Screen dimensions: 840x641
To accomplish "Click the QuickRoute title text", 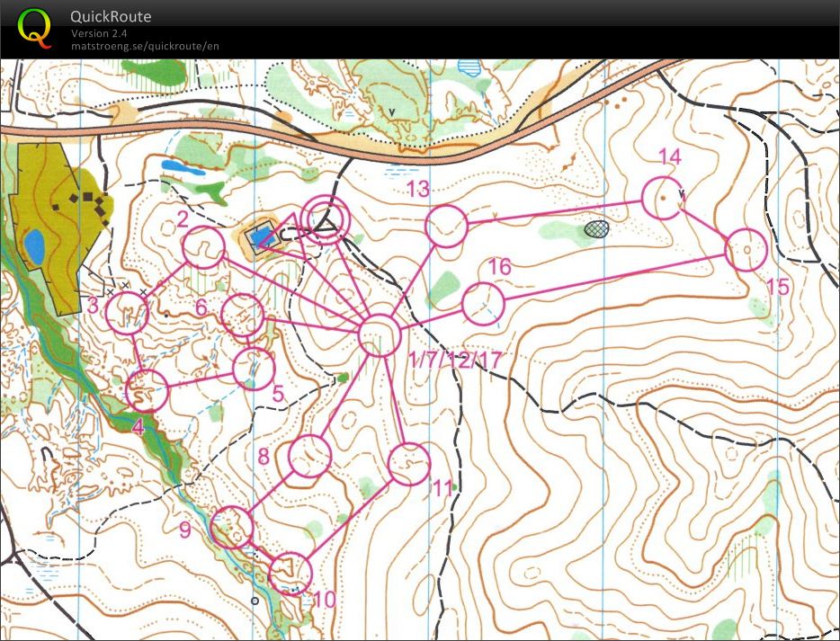I will click(x=110, y=16).
